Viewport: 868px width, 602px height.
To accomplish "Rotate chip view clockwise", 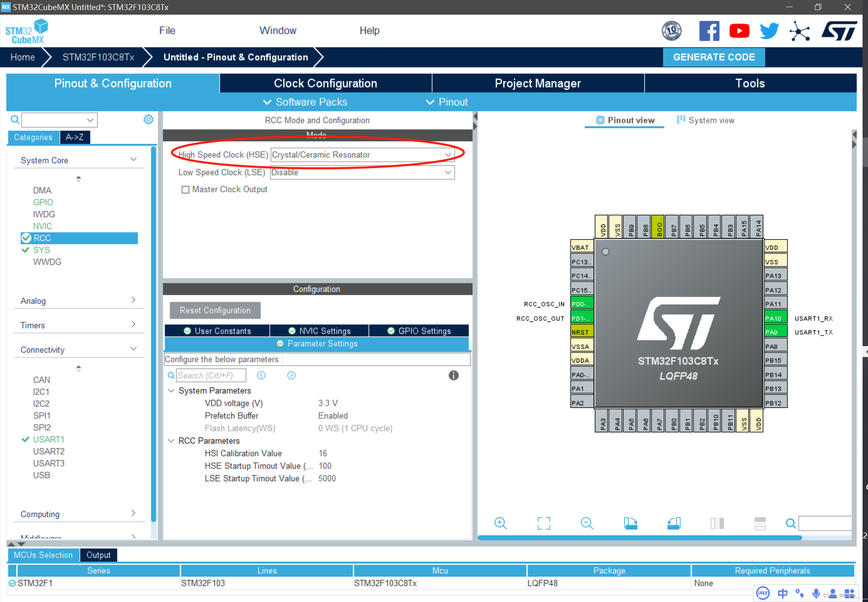I will coord(630,523).
